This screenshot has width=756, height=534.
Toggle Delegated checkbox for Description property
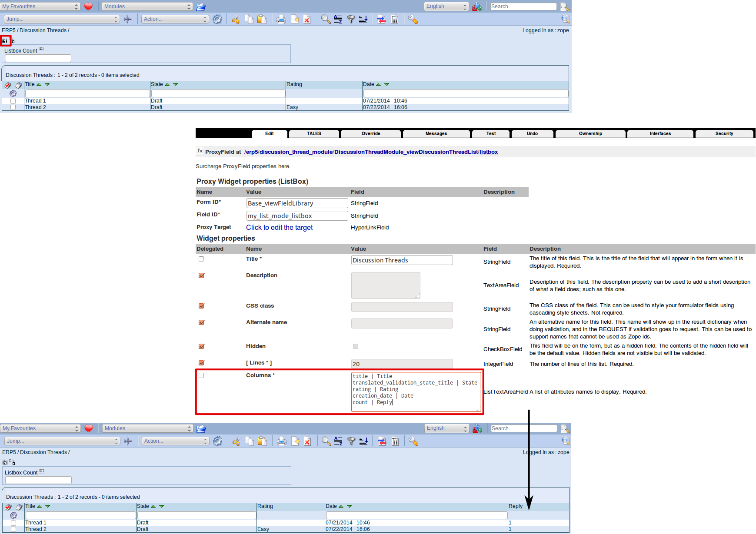coord(201,275)
